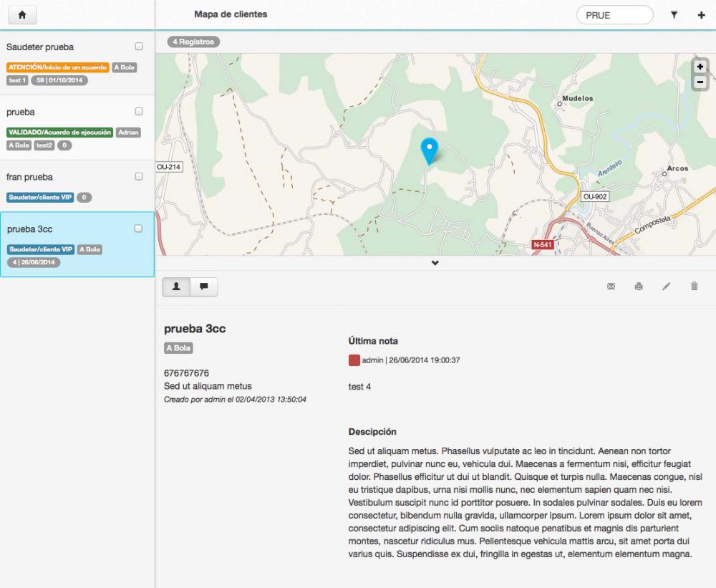Send email via the envelope icon
The height and width of the screenshot is (588, 716).
611,286
